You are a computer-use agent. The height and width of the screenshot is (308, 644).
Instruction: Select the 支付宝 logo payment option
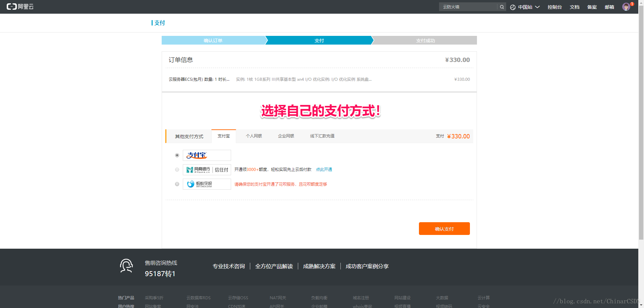point(207,155)
